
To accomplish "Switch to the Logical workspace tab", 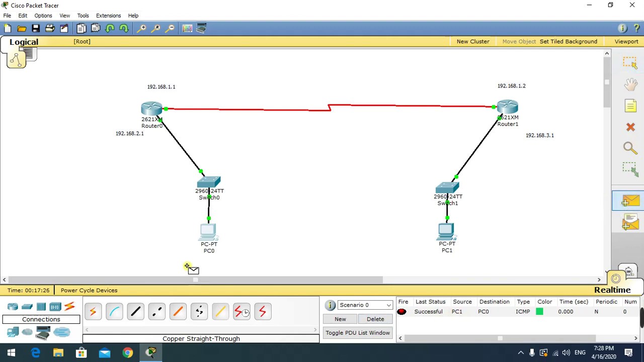I will (24, 42).
